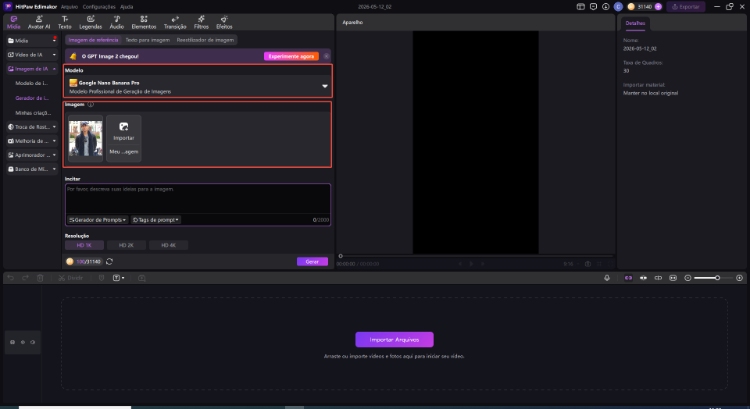Image resolution: width=750 pixels, height=409 pixels.
Task: Click the Experimente agora button
Action: pyautogui.click(x=291, y=56)
